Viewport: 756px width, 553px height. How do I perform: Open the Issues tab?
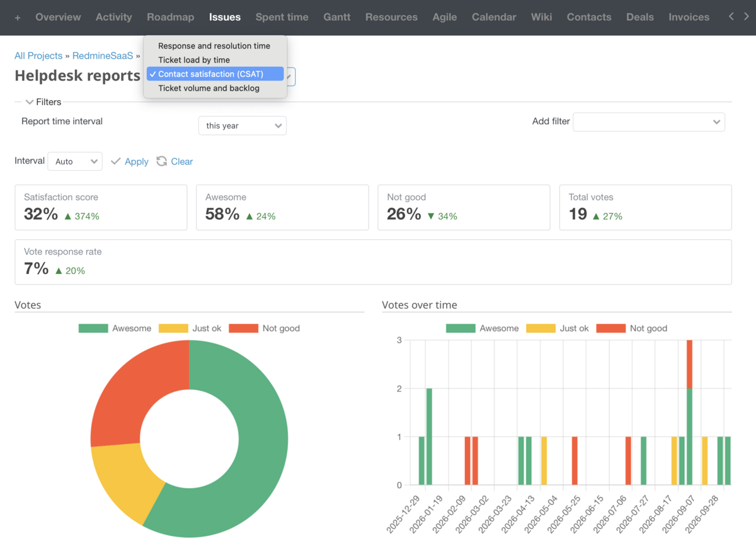click(x=225, y=17)
